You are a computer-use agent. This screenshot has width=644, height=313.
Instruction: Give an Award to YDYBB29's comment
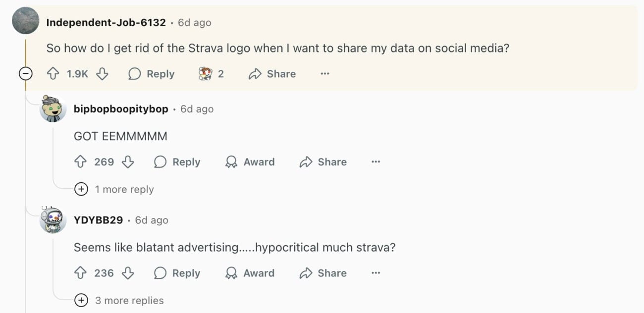point(250,273)
